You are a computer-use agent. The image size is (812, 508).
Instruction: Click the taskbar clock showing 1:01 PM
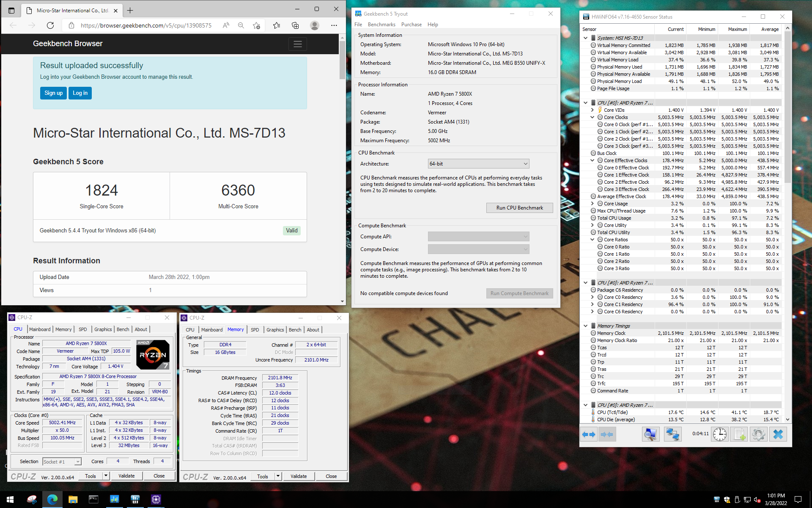click(x=776, y=500)
